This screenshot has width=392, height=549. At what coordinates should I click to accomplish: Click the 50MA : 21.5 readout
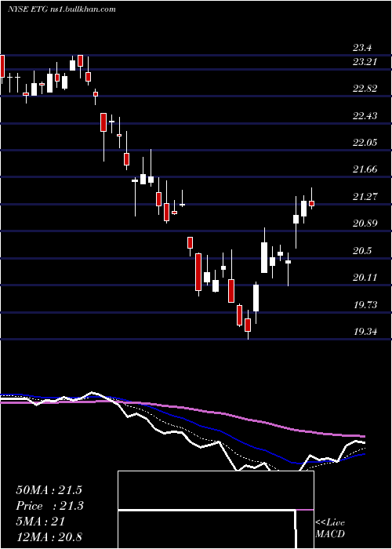[x=49, y=490]
